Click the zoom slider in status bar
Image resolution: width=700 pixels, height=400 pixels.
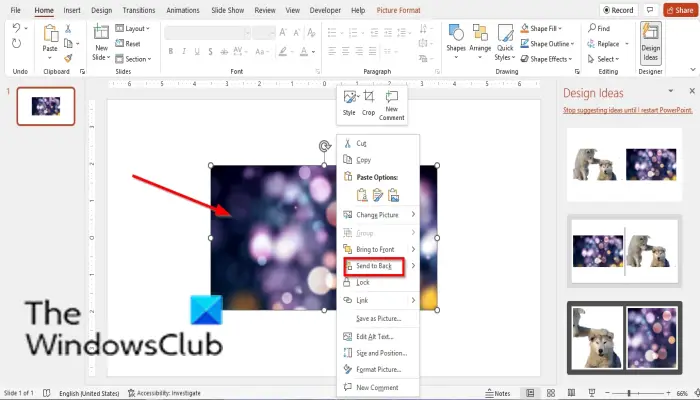click(637, 393)
